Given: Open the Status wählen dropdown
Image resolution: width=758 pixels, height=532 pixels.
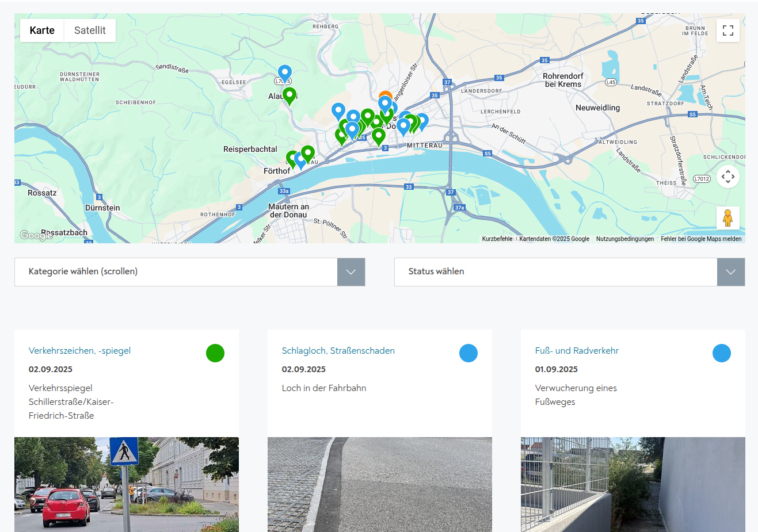Looking at the screenshot, I should point(555,271).
